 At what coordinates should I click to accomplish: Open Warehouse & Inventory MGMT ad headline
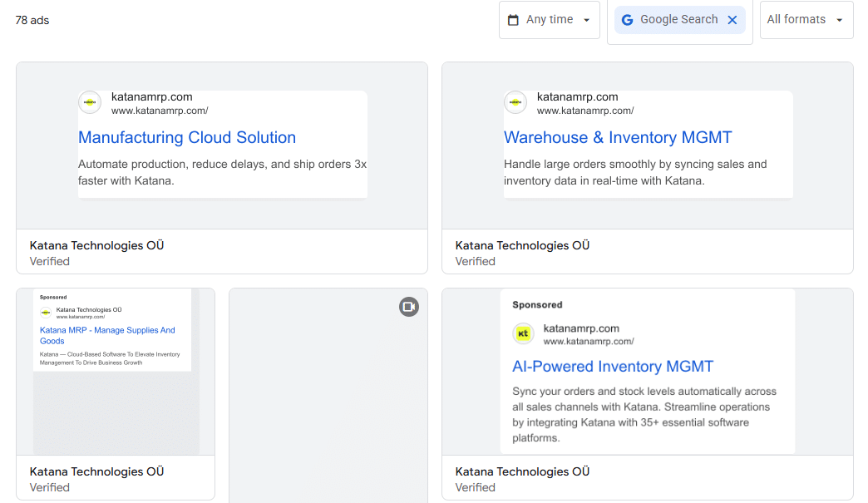click(618, 138)
